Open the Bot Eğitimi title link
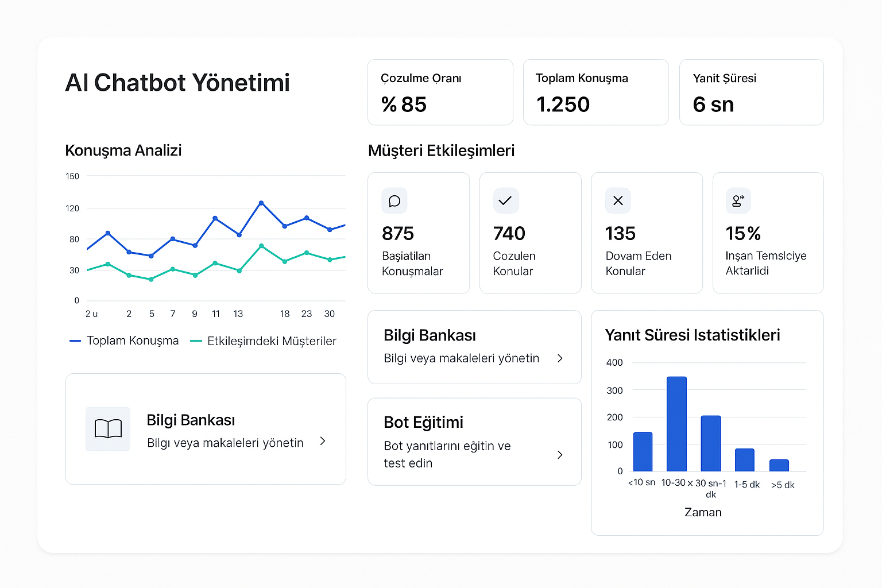This screenshot has height=588, width=882. 423,423
